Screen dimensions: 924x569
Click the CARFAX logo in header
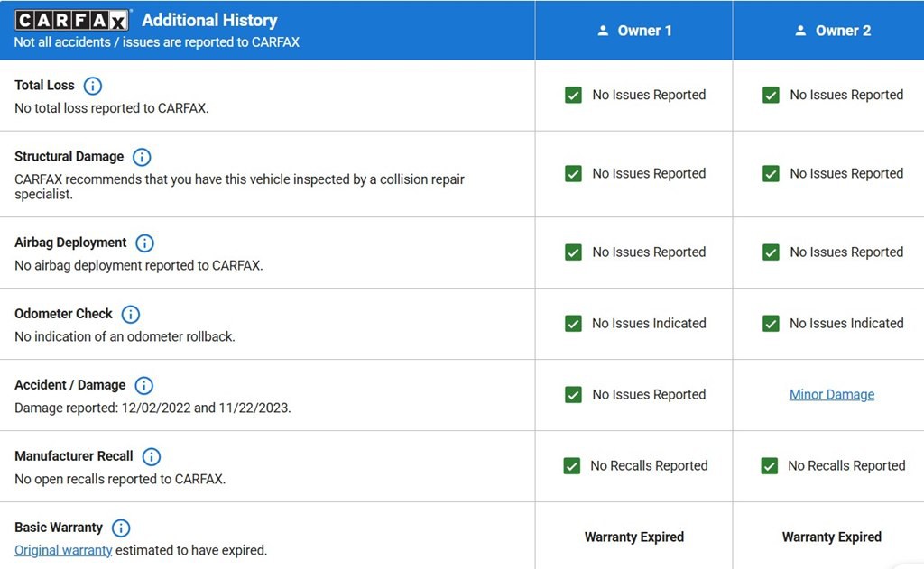(73, 20)
